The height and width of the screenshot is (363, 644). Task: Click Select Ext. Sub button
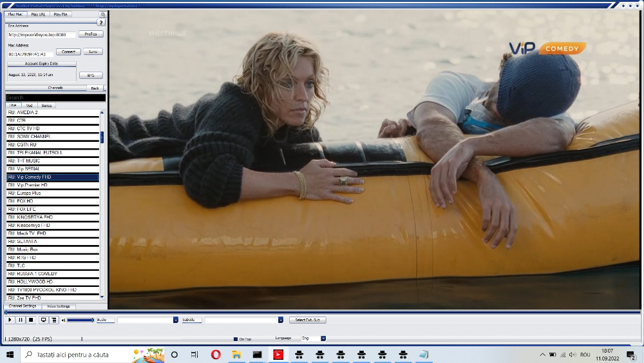pyautogui.click(x=308, y=320)
